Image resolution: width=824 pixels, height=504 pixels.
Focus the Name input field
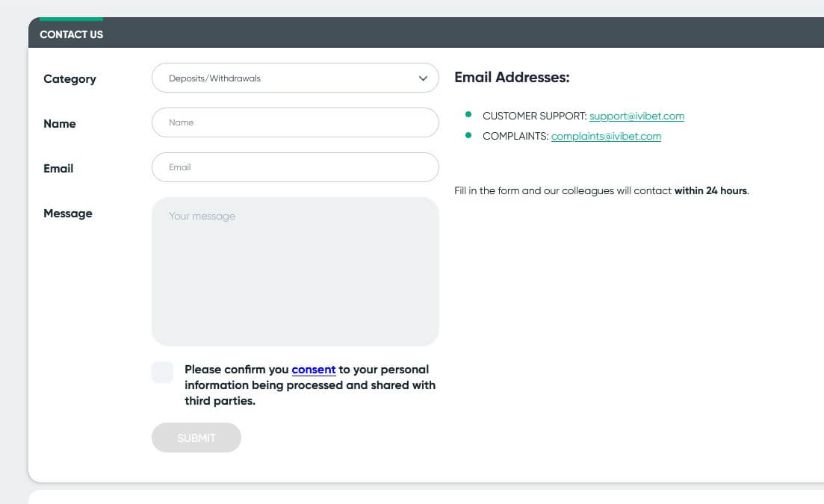(x=295, y=122)
